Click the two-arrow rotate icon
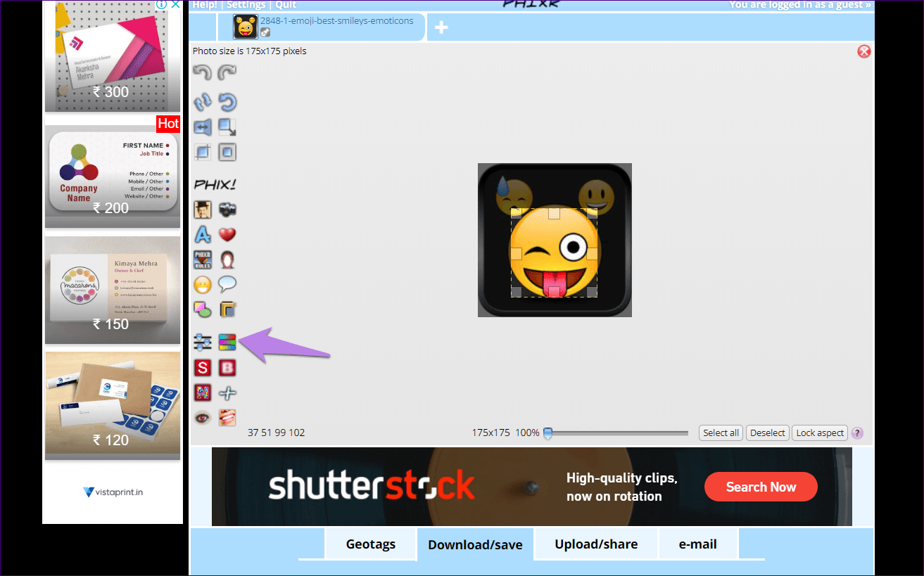 203,103
